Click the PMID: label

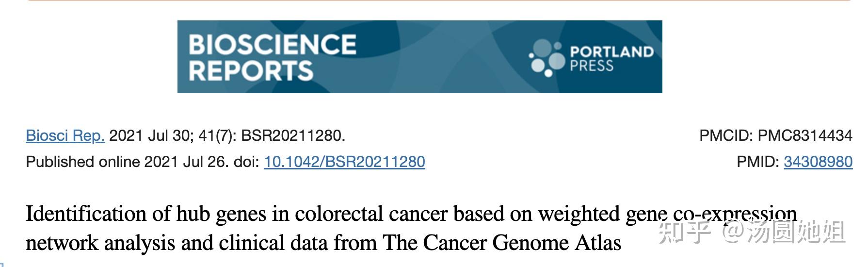(x=758, y=162)
